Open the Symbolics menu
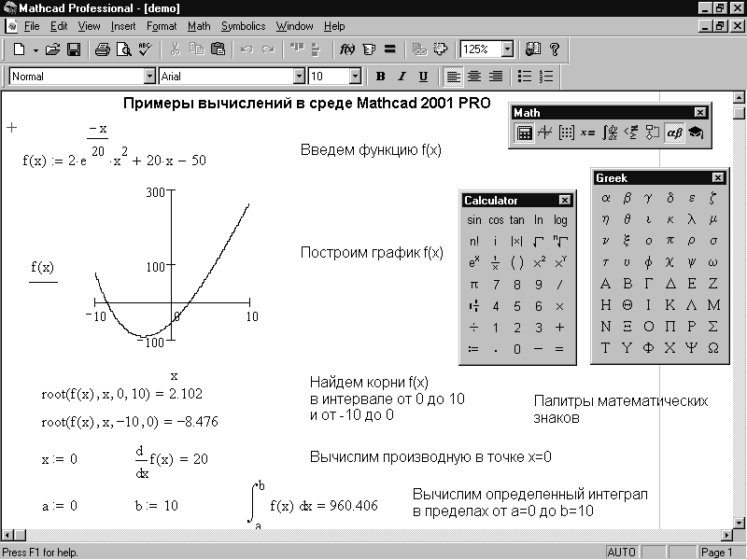 pos(243,26)
